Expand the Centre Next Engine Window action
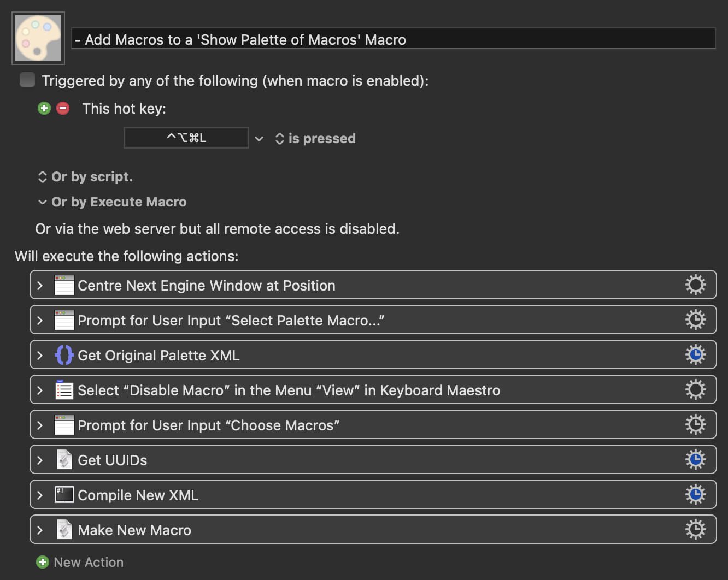The width and height of the screenshot is (728, 580). click(x=40, y=285)
